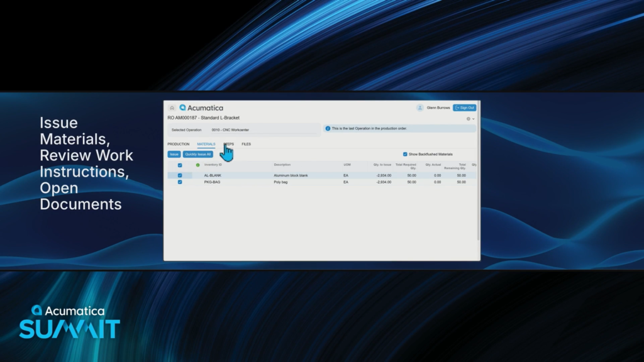Viewport: 644px width, 362px height.
Task: Click the blue info icon in message
Action: click(x=328, y=128)
